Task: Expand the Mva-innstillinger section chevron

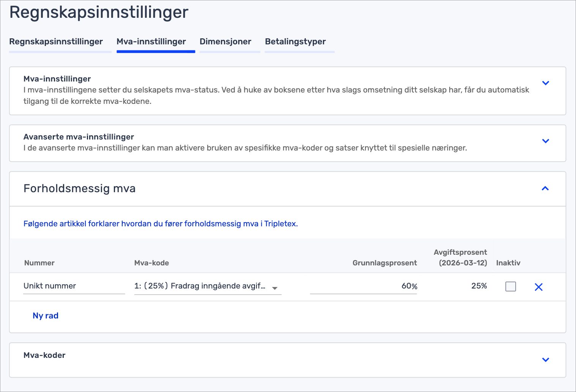Action: [x=545, y=83]
